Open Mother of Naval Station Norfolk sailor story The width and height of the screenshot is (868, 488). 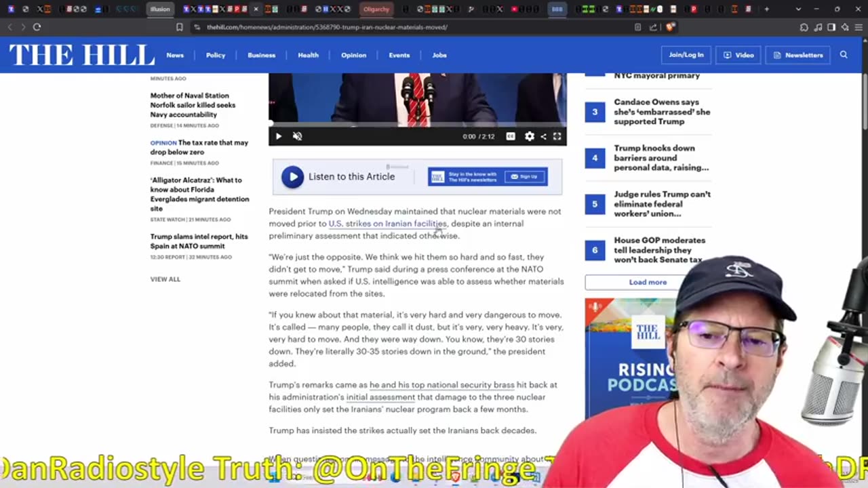click(x=193, y=105)
